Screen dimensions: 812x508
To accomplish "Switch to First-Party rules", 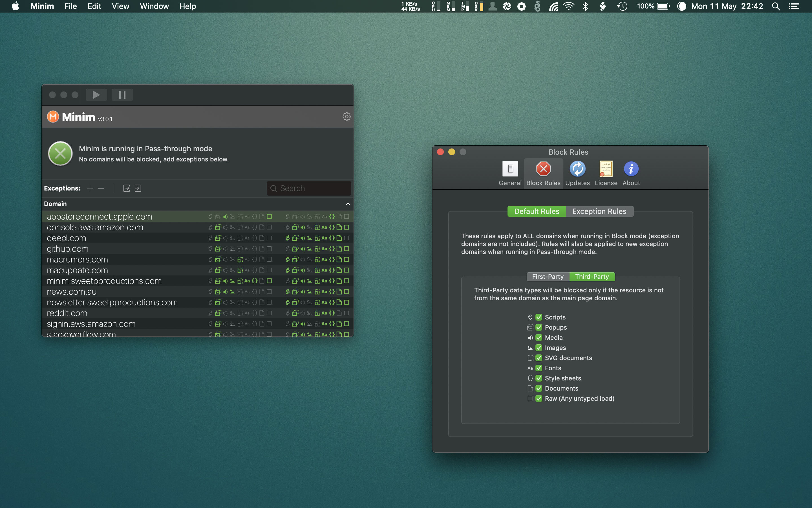I will pos(548,277).
